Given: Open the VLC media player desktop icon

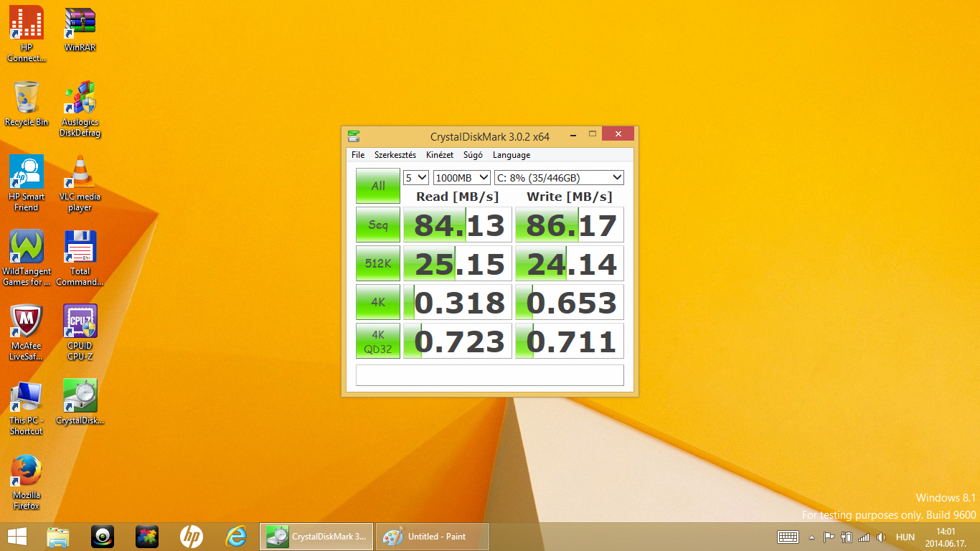Looking at the screenshot, I should coord(80,173).
